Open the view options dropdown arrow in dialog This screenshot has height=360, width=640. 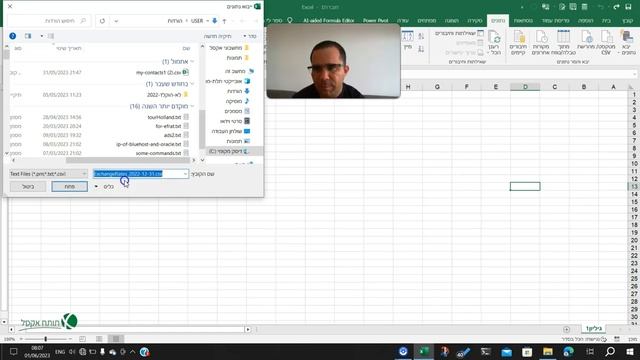(x=42, y=36)
